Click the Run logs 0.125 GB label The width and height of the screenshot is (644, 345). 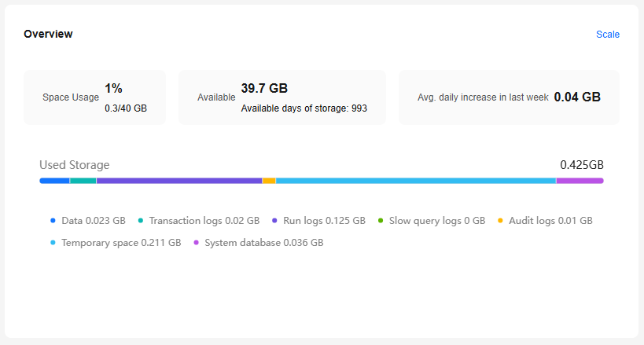[x=323, y=221]
